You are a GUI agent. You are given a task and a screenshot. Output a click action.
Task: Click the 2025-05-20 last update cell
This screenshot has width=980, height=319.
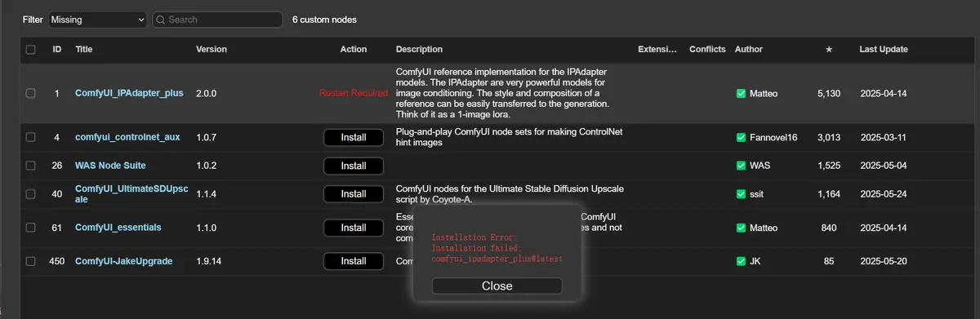point(884,261)
